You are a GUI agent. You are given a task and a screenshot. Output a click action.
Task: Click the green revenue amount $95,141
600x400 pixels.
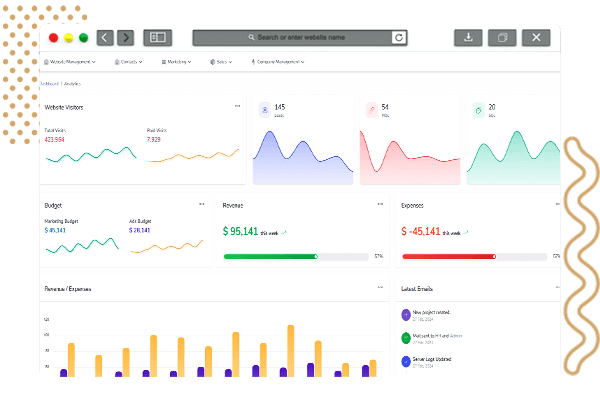click(x=240, y=231)
